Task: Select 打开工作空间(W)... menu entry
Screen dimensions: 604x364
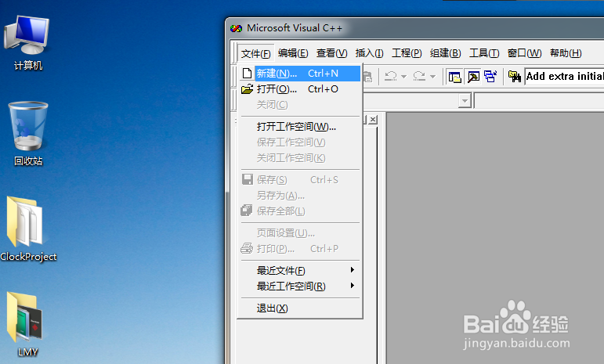Action: coord(300,127)
